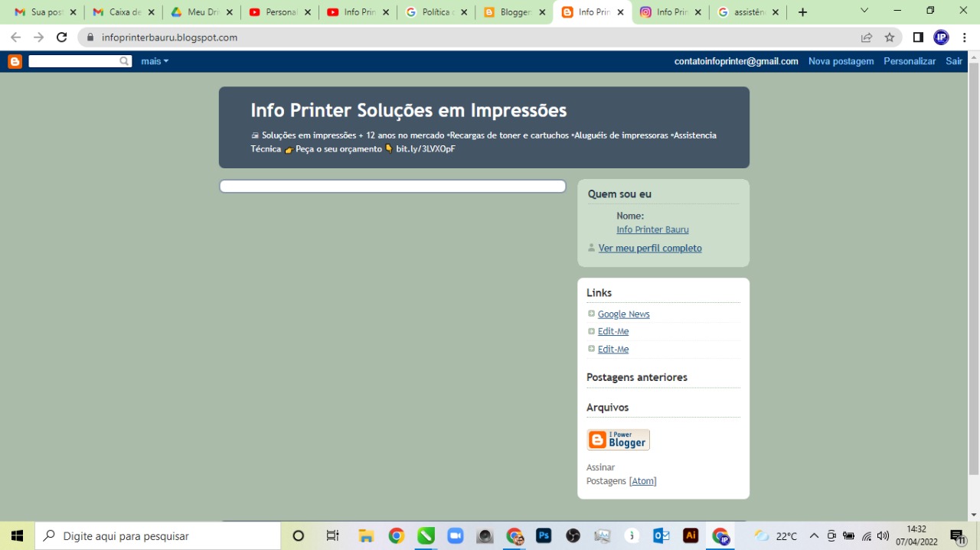Click the Nova postagem link
This screenshot has width=980, height=550.
tap(841, 61)
